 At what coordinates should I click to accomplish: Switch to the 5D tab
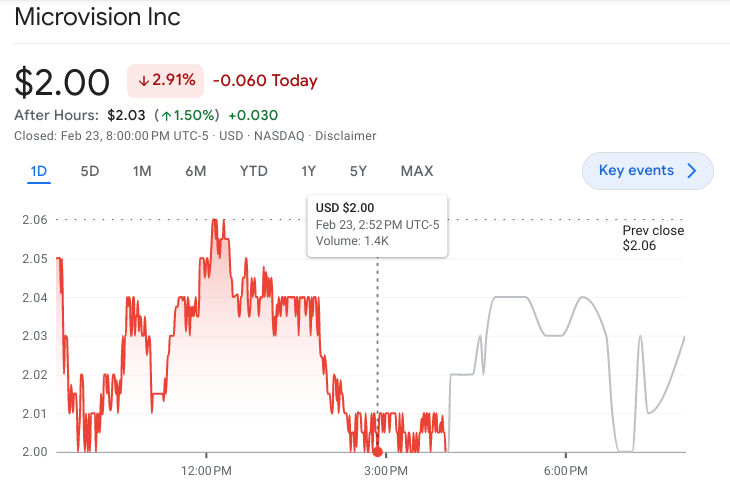90,171
